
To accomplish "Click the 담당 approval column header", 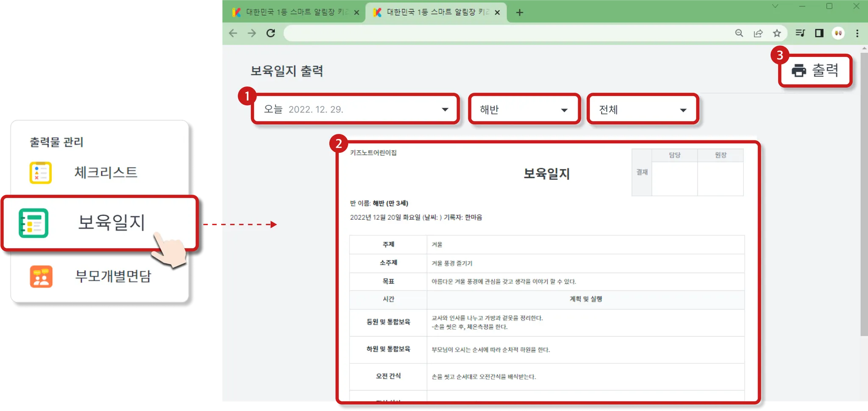I will click(675, 155).
